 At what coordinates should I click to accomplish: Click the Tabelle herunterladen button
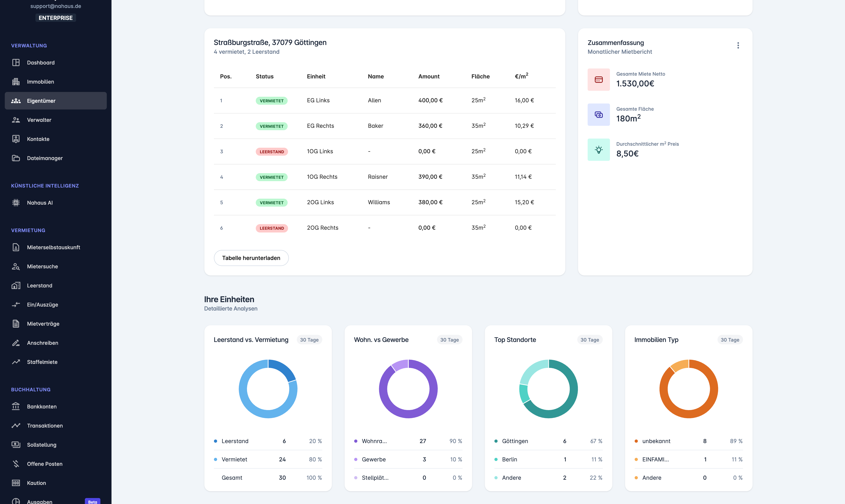[251, 258]
